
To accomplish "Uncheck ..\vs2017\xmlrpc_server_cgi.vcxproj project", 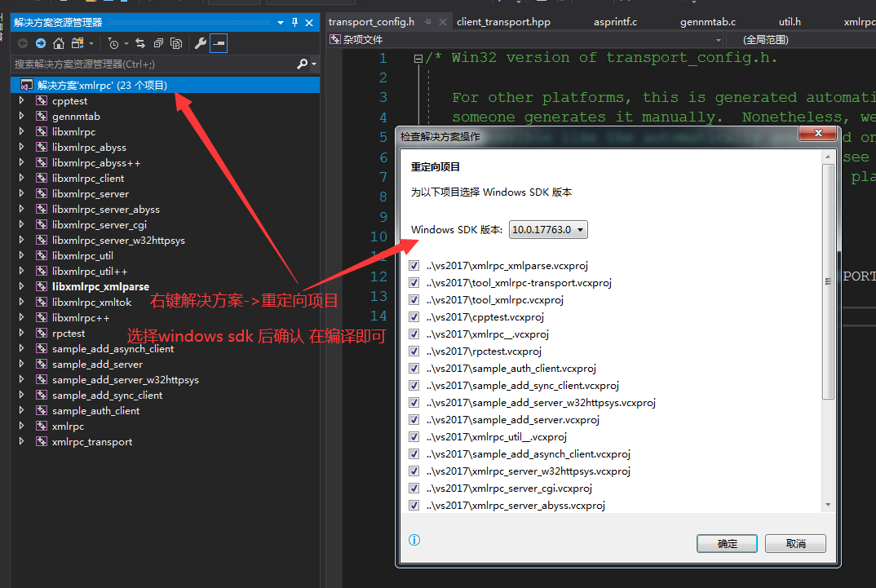I will point(414,488).
